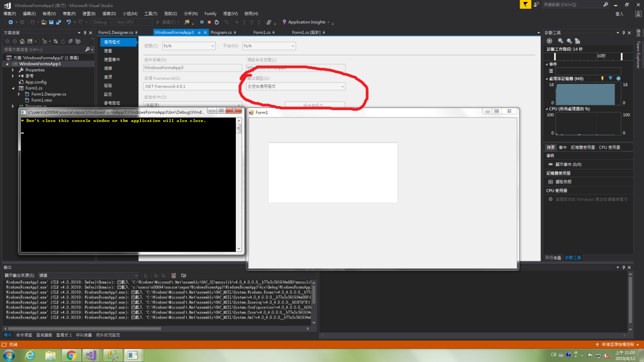The image size is (644, 362).
Task: Click 顯示事件 (0/0) show events link
Action: (x=569, y=164)
